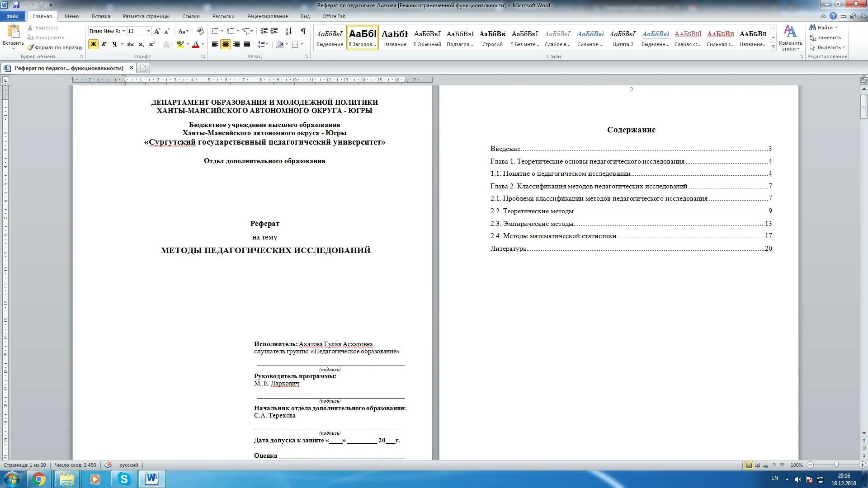Enable the Office Tab ribbon tab
The image size is (868, 488).
pos(333,16)
